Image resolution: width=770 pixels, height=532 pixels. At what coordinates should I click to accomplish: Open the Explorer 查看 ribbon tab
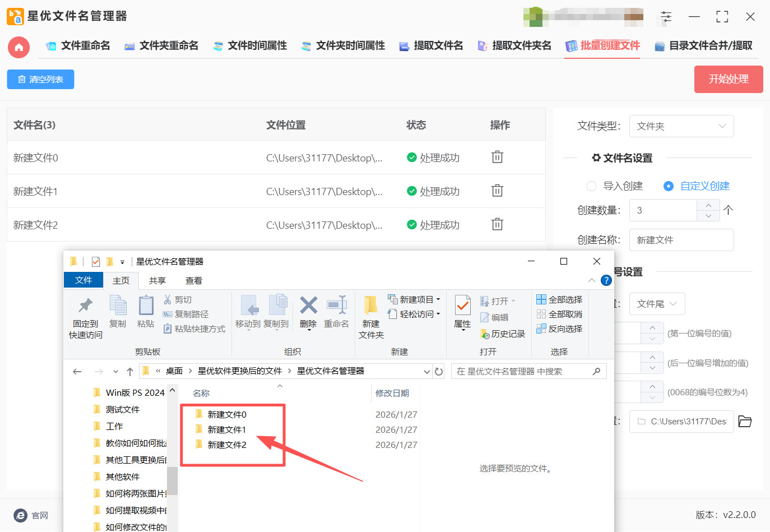tap(194, 280)
